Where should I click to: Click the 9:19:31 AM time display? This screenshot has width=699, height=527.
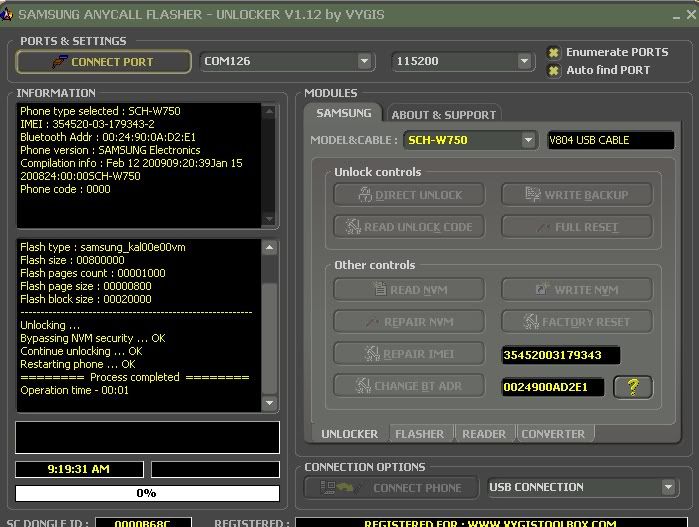(79, 469)
